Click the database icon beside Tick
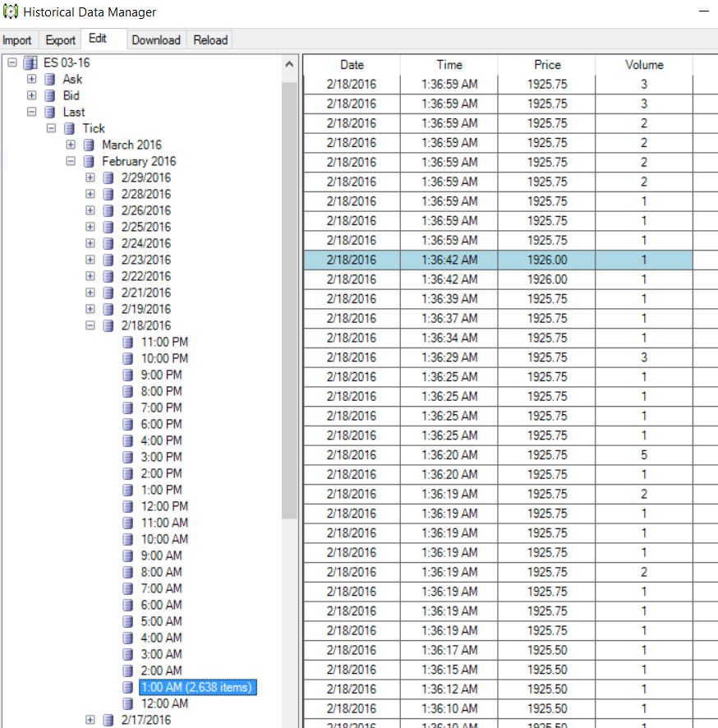Viewport: 718px width, 728px height. (69, 129)
